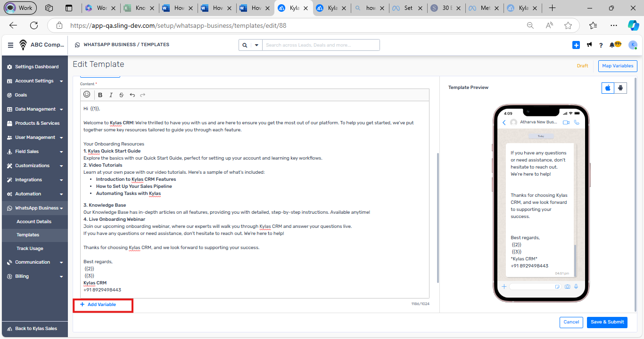The width and height of the screenshot is (644, 339).
Task: Open a new browser tab
Action: (552, 8)
